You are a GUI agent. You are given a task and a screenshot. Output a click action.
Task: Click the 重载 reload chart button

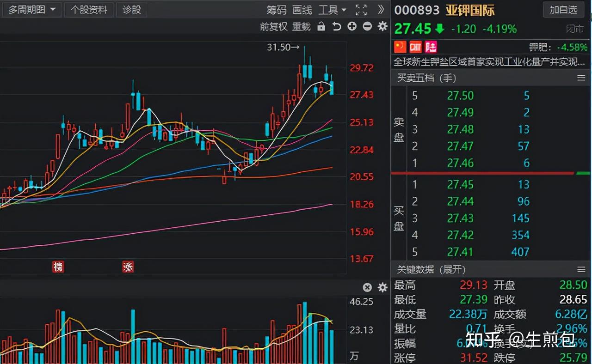click(x=302, y=27)
